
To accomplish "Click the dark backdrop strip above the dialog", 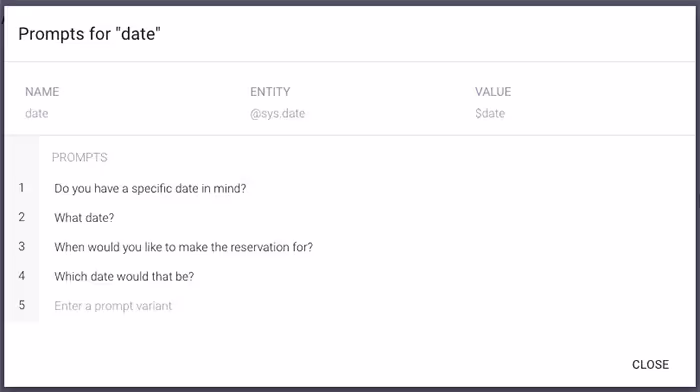I will (350, 3).
